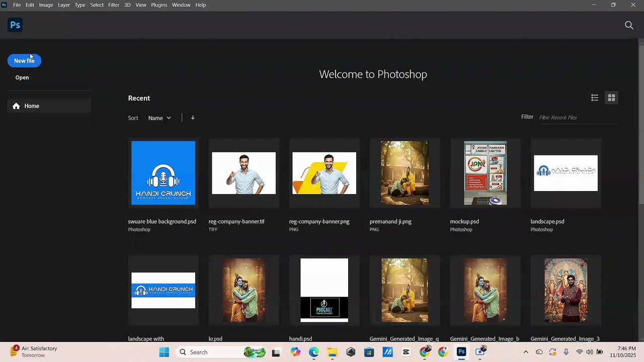The height and width of the screenshot is (362, 644).
Task: Switch recent files to grid view
Action: pyautogui.click(x=611, y=98)
